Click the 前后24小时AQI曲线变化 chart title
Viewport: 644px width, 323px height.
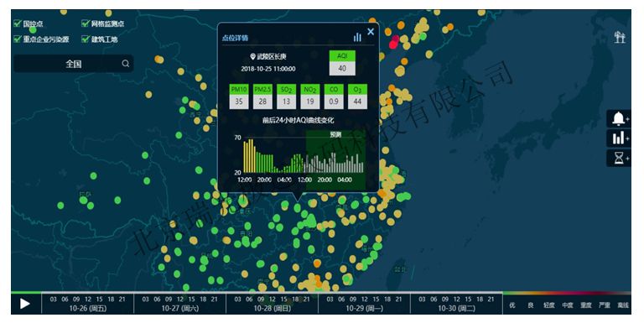[x=299, y=121]
